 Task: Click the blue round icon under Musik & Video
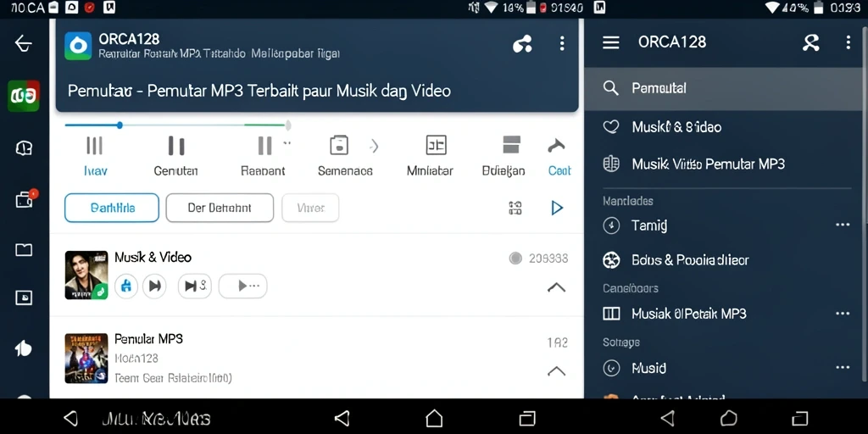126,286
